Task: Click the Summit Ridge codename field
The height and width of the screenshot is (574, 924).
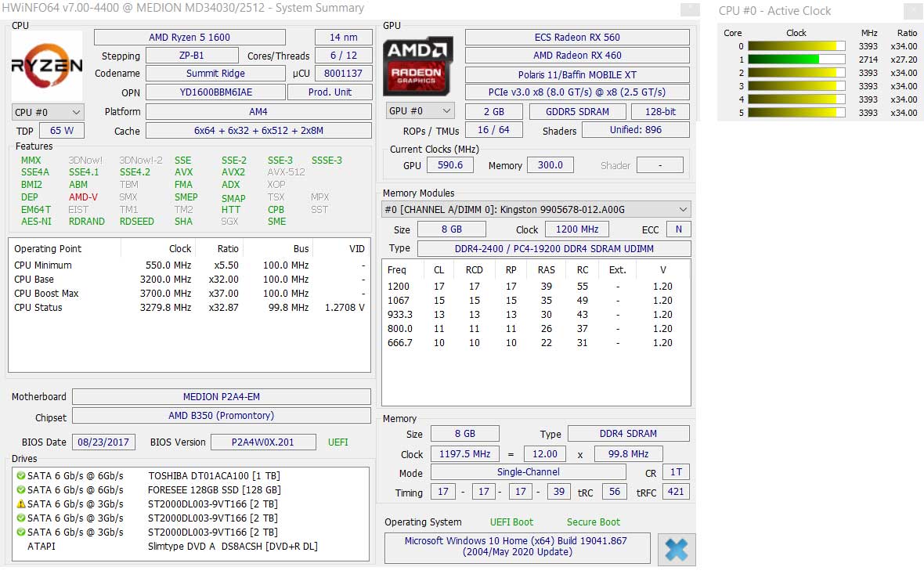Action: [215, 73]
